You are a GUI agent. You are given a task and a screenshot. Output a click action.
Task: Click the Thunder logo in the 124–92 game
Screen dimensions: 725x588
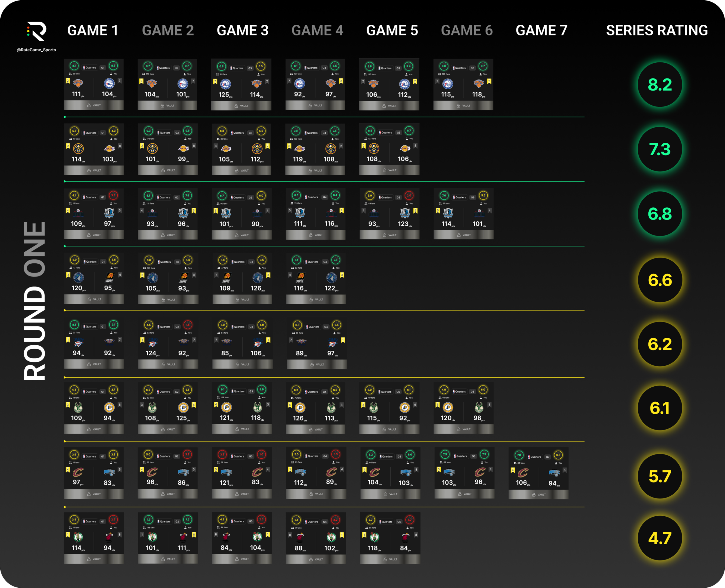coord(153,342)
